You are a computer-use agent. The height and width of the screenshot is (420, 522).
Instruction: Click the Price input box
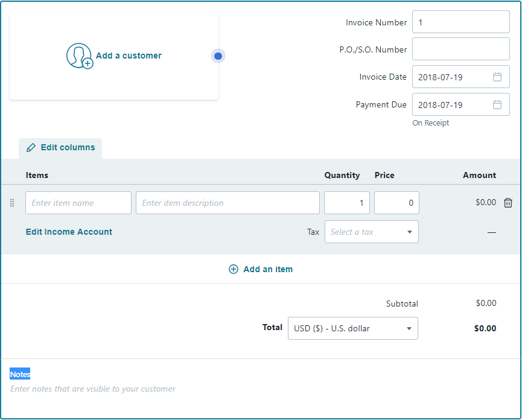click(x=396, y=203)
